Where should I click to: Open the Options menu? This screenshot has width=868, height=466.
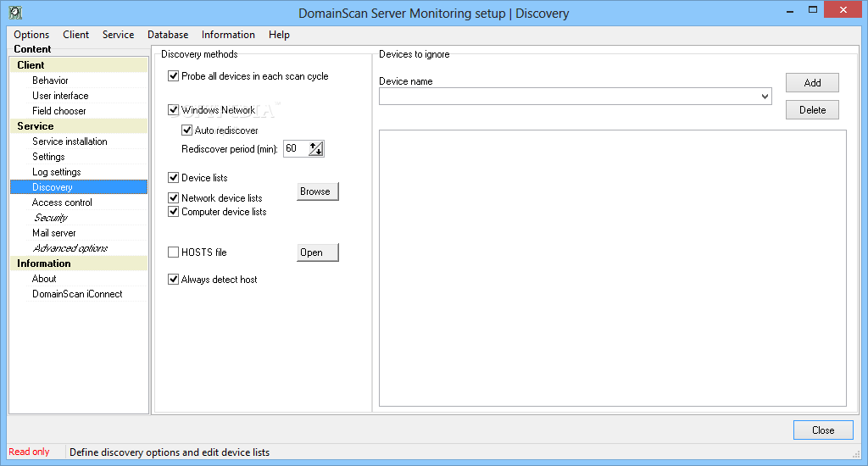coord(31,34)
